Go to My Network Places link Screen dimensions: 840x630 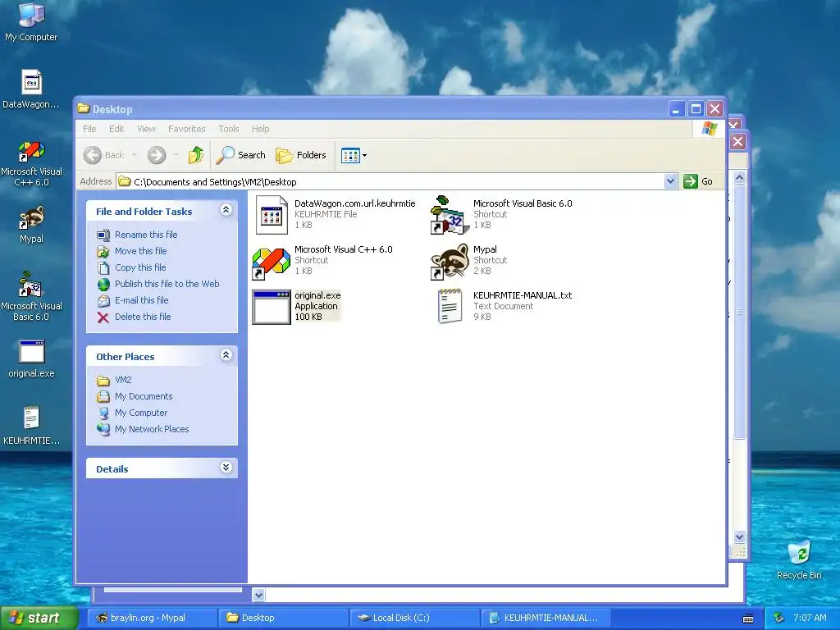pos(152,429)
